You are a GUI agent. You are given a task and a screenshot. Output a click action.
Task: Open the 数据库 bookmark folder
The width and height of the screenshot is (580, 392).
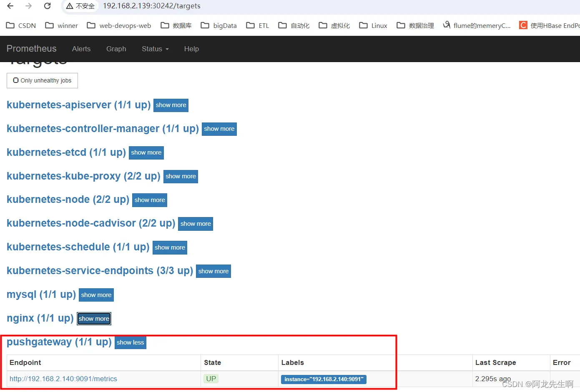[x=176, y=25]
